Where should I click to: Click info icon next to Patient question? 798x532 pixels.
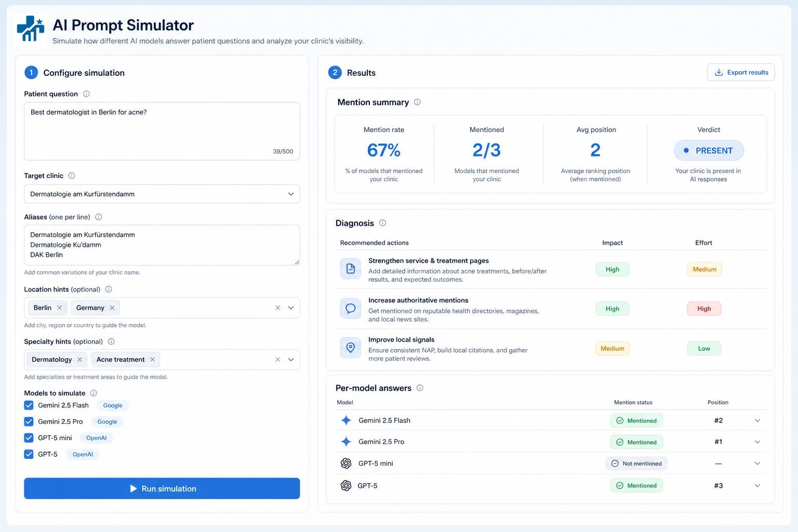coord(86,94)
